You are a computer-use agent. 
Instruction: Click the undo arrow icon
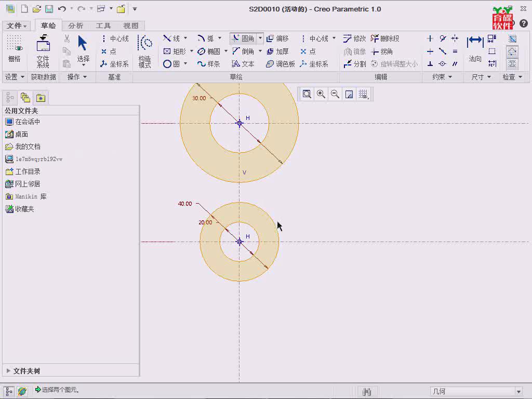point(62,9)
